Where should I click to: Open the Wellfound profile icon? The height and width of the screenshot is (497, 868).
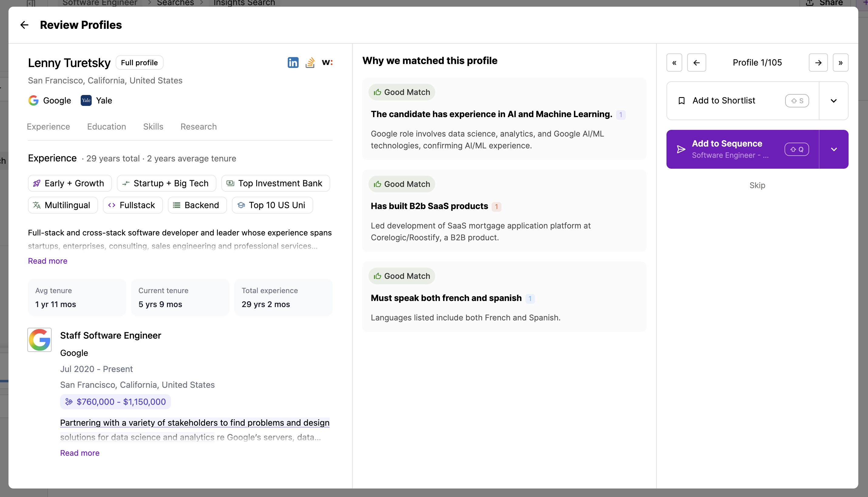click(x=327, y=63)
